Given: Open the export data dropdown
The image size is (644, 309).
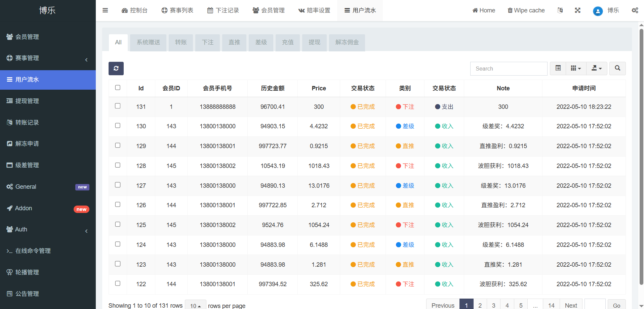Looking at the screenshot, I should (597, 68).
